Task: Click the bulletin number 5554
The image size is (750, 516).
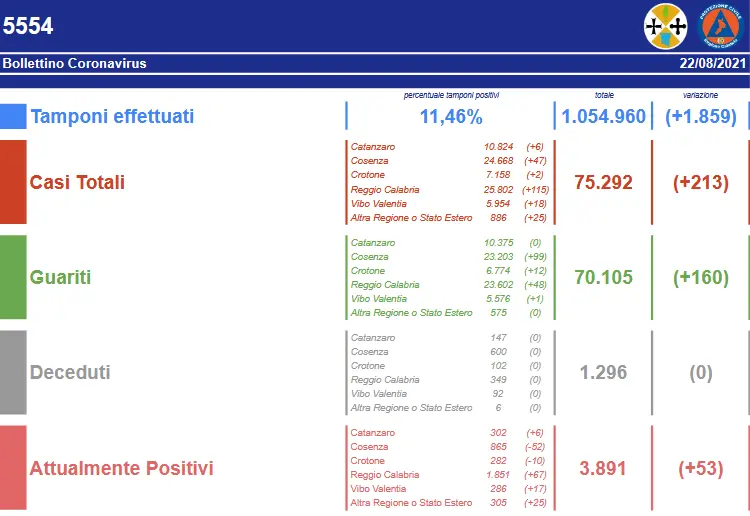Action: [28, 27]
